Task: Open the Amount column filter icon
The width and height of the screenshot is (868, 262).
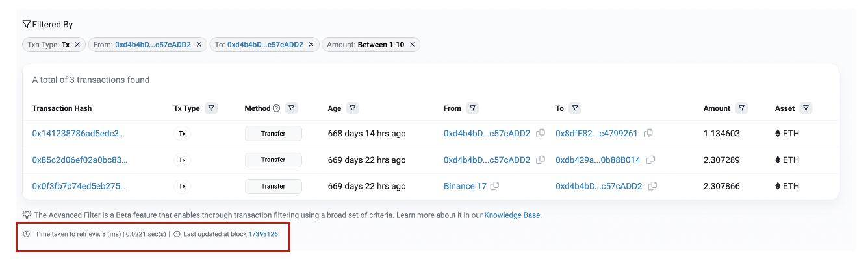Action: [741, 108]
